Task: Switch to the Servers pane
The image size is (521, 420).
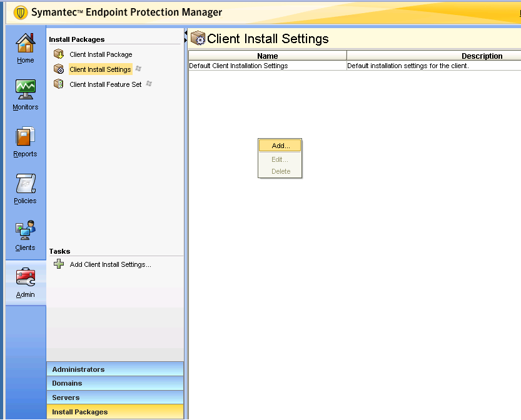Action: [x=115, y=397]
